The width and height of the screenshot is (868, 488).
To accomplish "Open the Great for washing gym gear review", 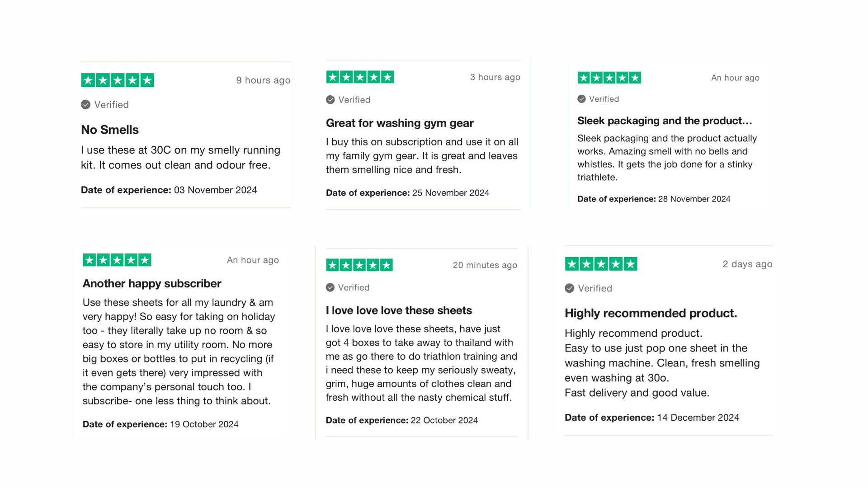I will [400, 123].
